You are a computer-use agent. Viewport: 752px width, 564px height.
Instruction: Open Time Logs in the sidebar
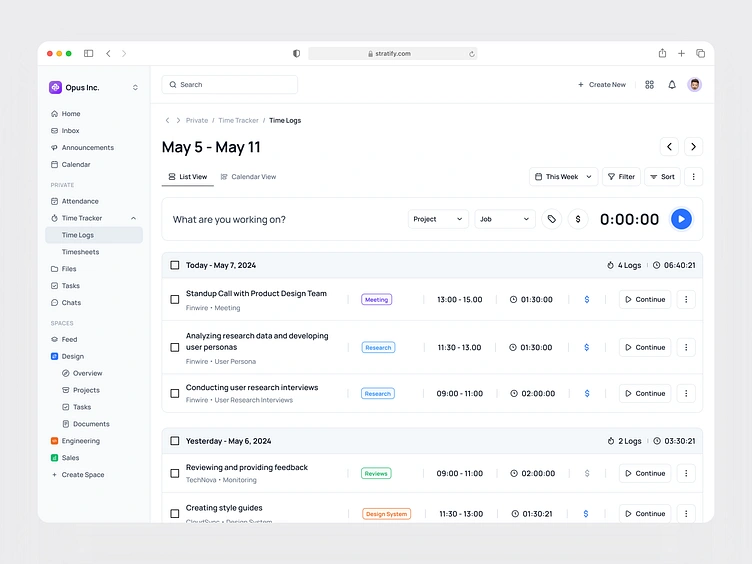click(94, 235)
